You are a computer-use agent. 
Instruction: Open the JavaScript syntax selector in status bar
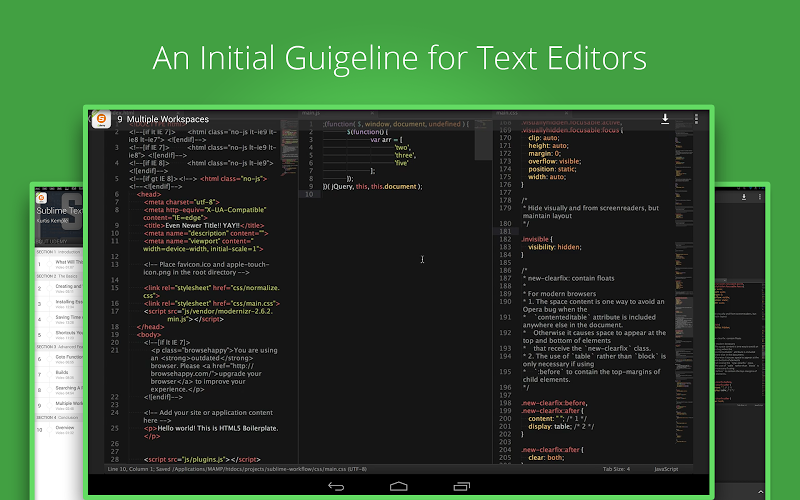(666, 468)
